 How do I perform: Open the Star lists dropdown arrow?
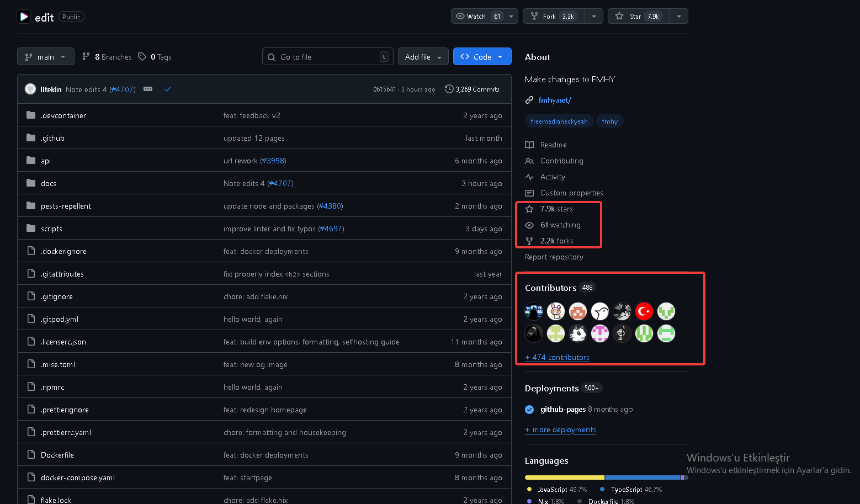(x=679, y=16)
